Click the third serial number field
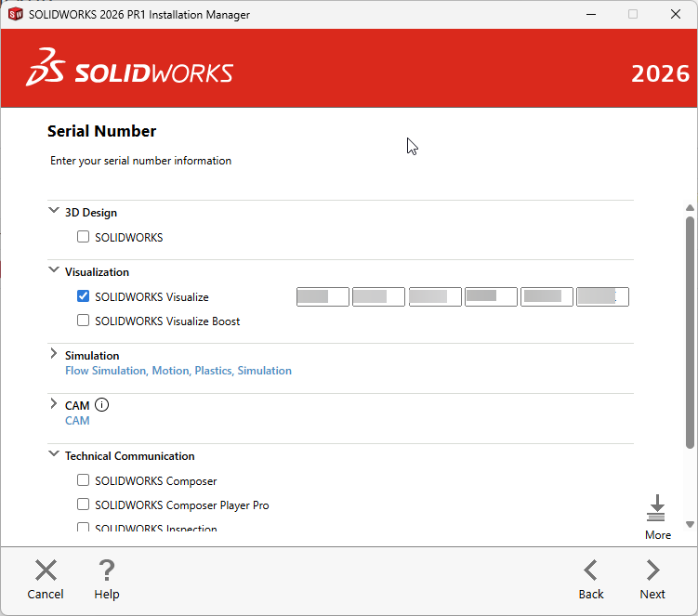The image size is (698, 616). point(435,297)
